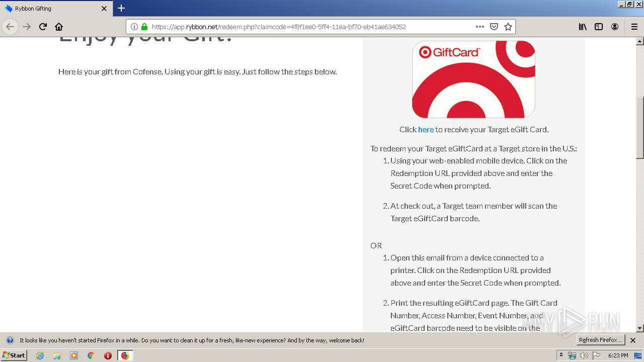This screenshot has width=644, height=362.
Task: Open the Firefox hamburger menu
Action: pyautogui.click(x=634, y=27)
